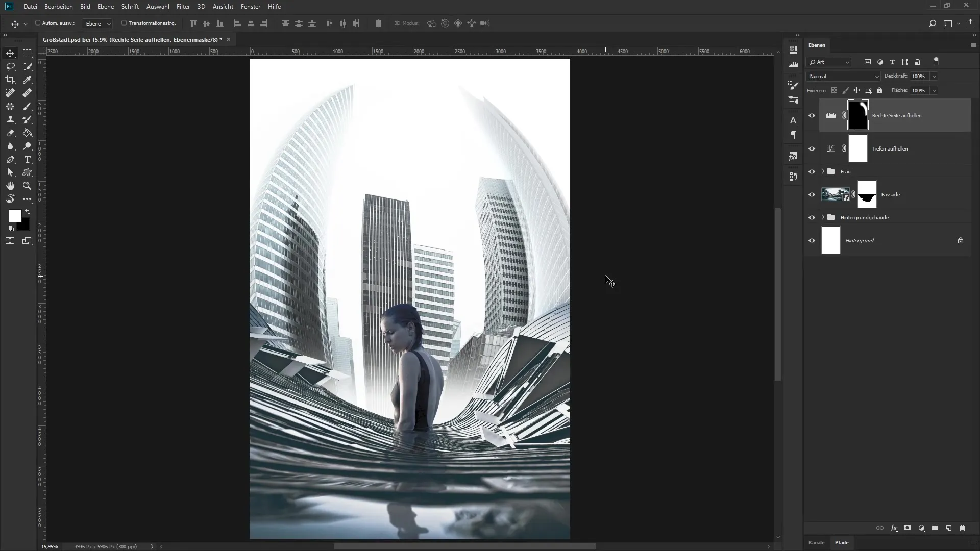Lock all via the Fixieren lock icon
This screenshot has height=551, width=980.
879,90
